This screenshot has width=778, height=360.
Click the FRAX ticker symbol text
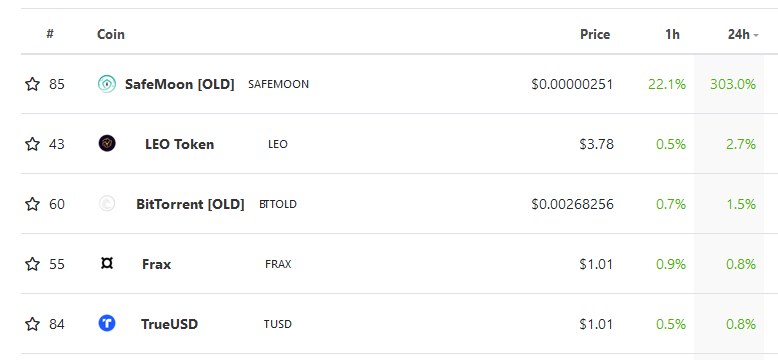[278, 264]
